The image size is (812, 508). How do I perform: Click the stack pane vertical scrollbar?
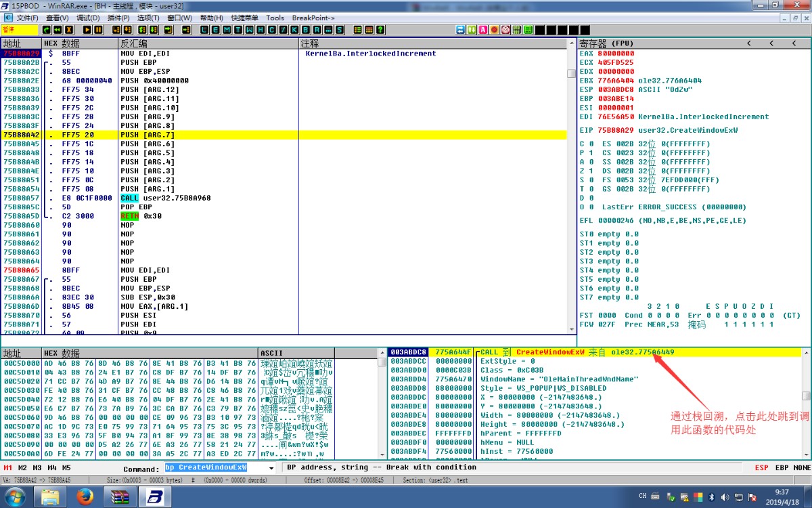click(x=805, y=404)
